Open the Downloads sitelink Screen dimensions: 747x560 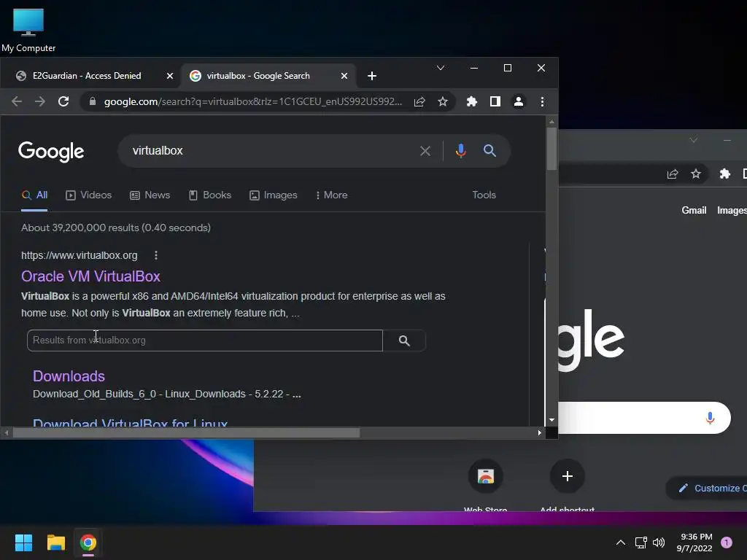click(69, 376)
